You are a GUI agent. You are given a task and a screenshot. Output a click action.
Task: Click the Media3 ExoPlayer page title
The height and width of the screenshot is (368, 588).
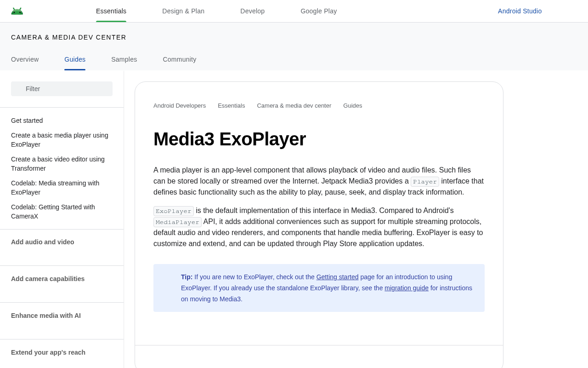click(x=230, y=139)
